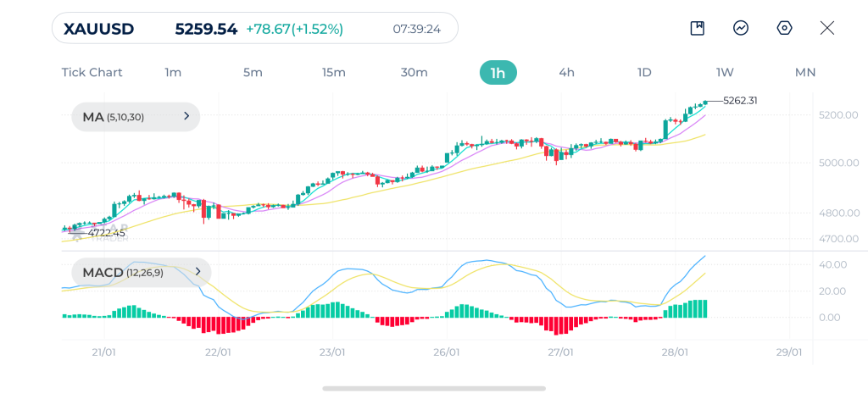Click the 07:39:24 timestamp

pyautogui.click(x=417, y=29)
